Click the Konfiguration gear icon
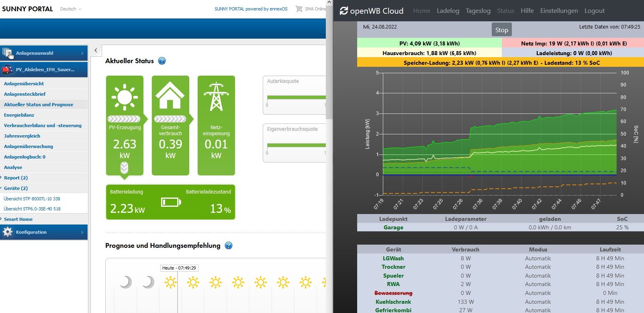Viewport: 644px width, 313px height. (8, 232)
